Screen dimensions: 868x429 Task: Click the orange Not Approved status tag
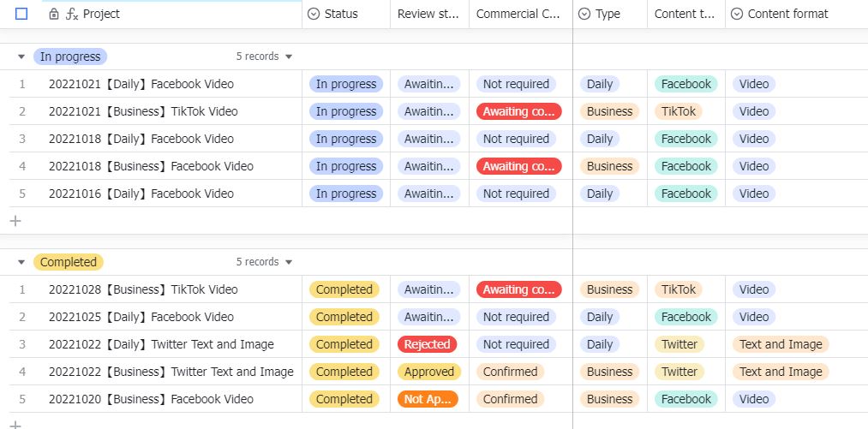click(427, 399)
